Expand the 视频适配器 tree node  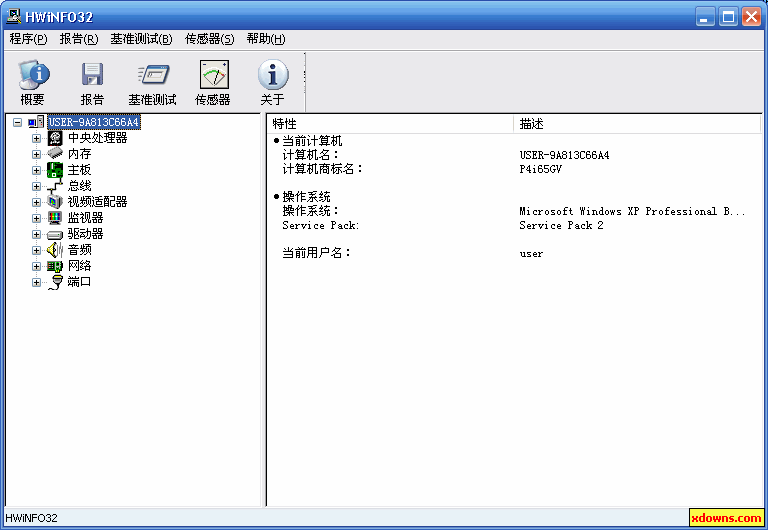point(36,202)
